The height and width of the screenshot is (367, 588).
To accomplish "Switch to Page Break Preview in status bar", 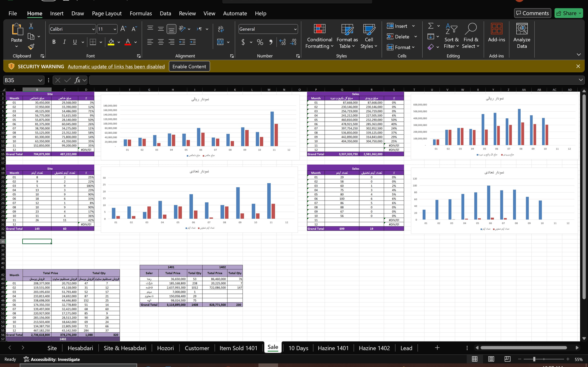I will tap(507, 359).
